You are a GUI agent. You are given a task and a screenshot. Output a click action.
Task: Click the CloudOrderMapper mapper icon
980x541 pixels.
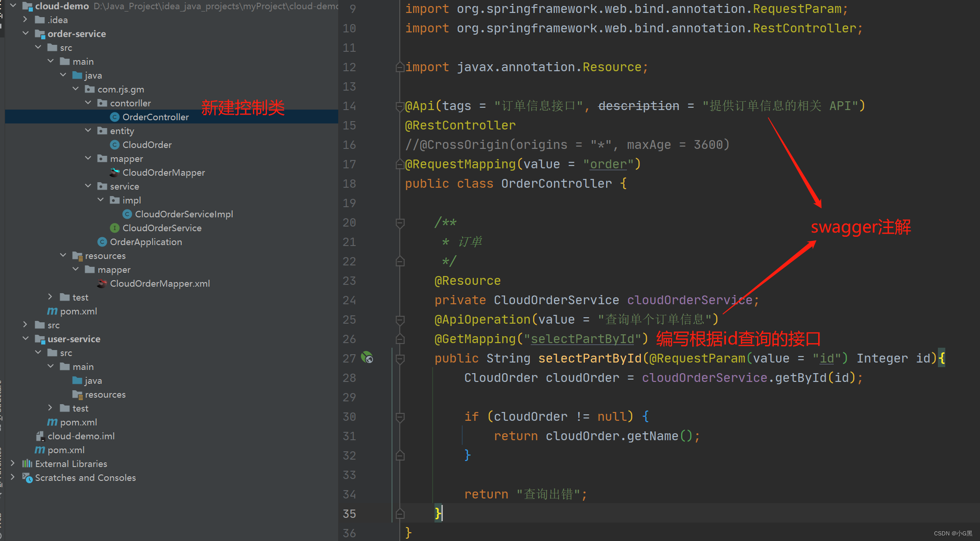pos(115,172)
